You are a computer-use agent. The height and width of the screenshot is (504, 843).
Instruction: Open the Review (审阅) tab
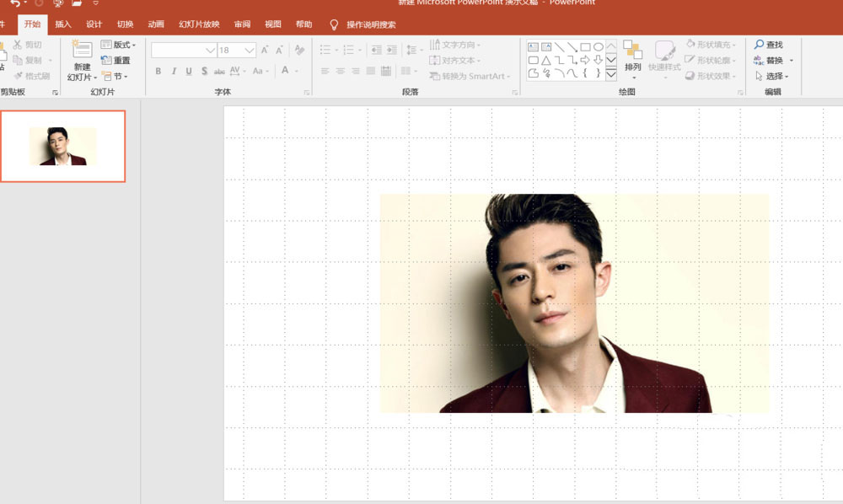click(x=243, y=24)
